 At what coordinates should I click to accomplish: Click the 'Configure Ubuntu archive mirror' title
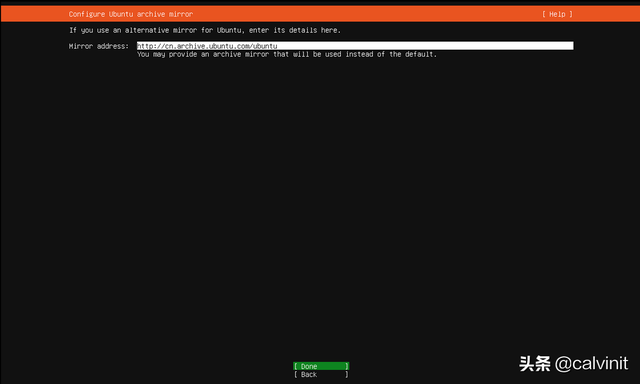[131, 14]
